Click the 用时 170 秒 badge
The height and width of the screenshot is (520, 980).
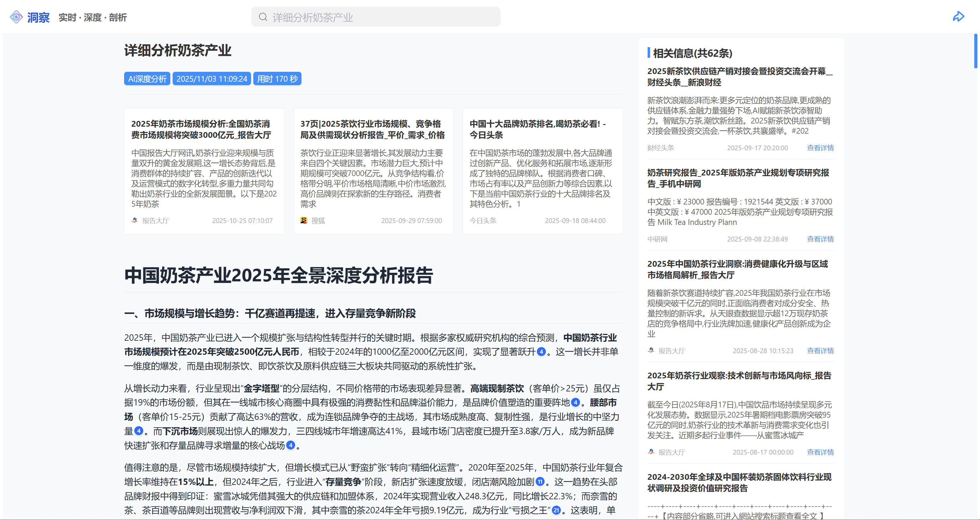click(277, 79)
